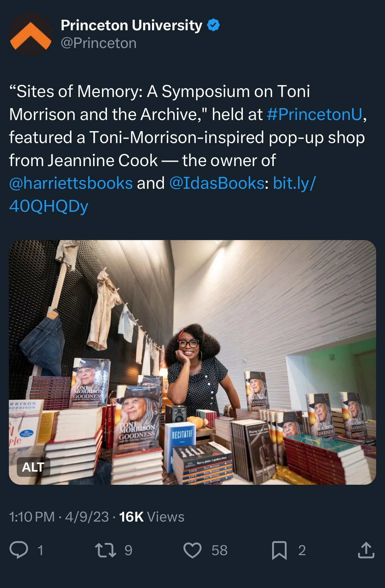This screenshot has width=385, height=588.
Task: Open Princeton University's orange avatar
Action: coord(31,34)
